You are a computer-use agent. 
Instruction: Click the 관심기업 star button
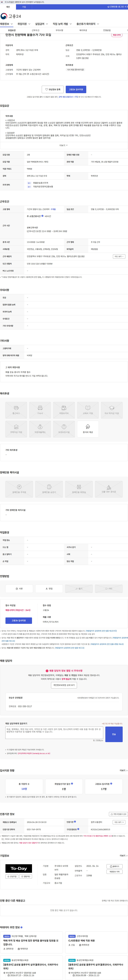pyautogui.click(x=12, y=876)
